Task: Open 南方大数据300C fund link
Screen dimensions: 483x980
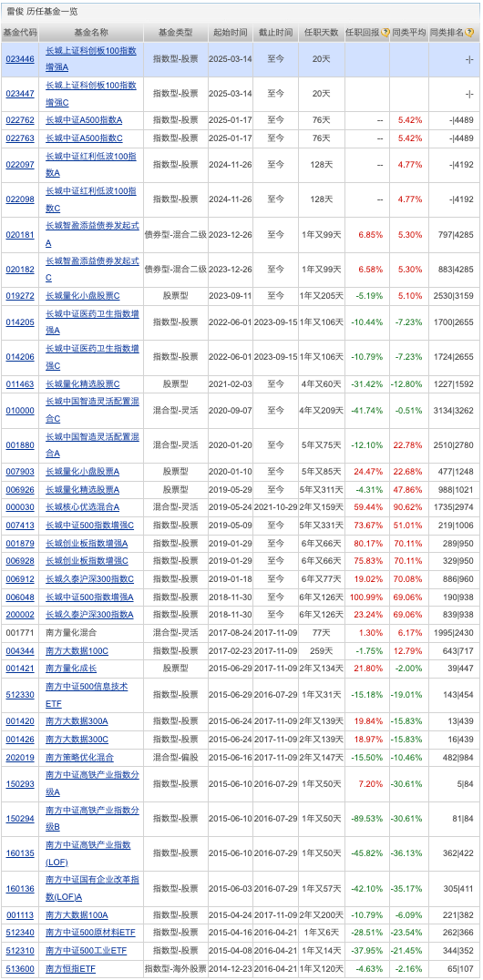Action: [77, 739]
